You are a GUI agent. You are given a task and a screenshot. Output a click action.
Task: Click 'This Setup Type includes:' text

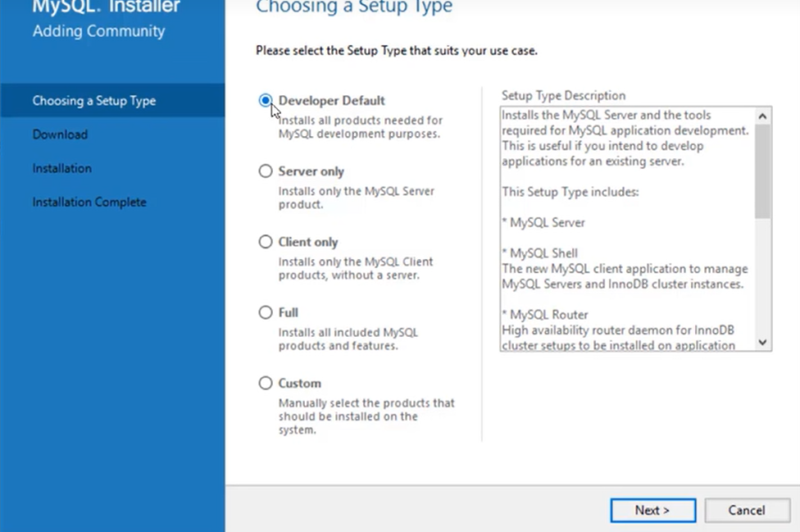(x=570, y=192)
